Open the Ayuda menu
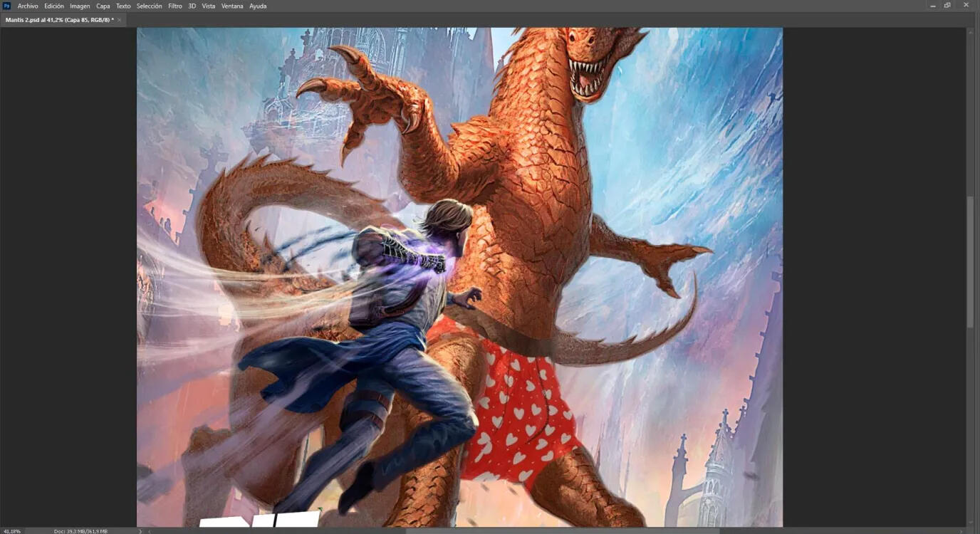 (x=258, y=6)
